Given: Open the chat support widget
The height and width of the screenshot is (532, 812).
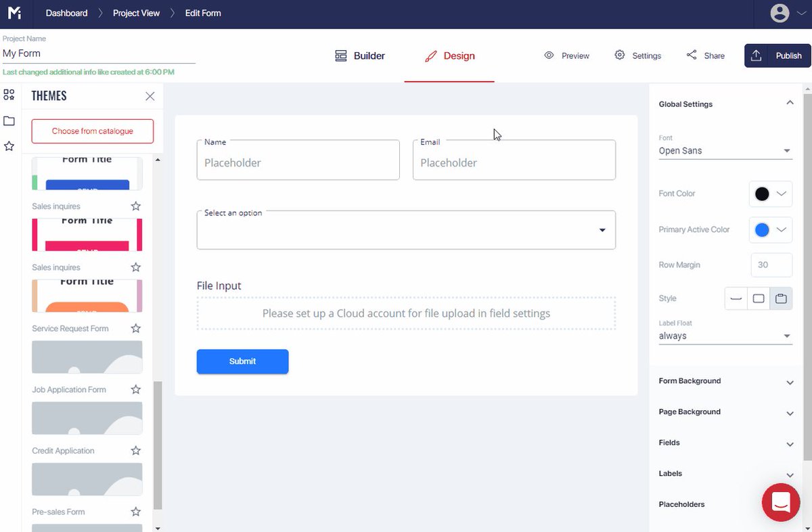Looking at the screenshot, I should (x=781, y=502).
